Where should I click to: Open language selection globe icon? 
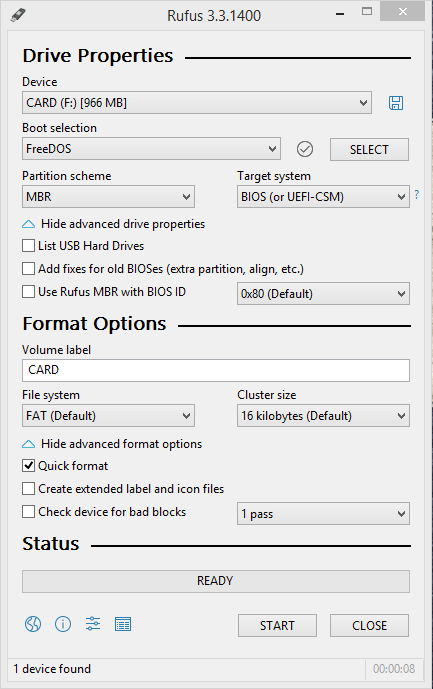tap(33, 624)
